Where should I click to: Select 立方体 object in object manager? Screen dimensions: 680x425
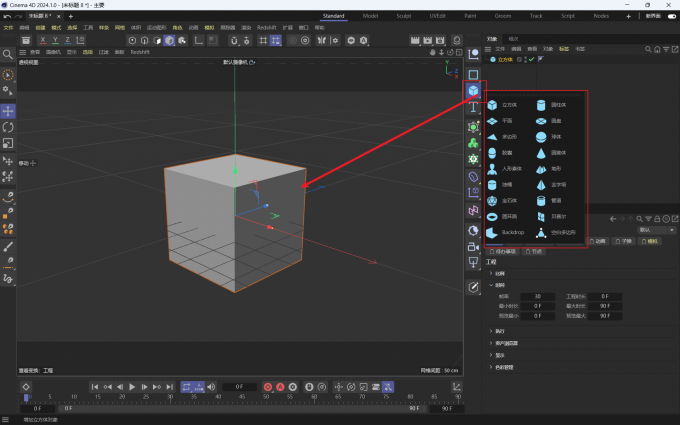point(505,59)
